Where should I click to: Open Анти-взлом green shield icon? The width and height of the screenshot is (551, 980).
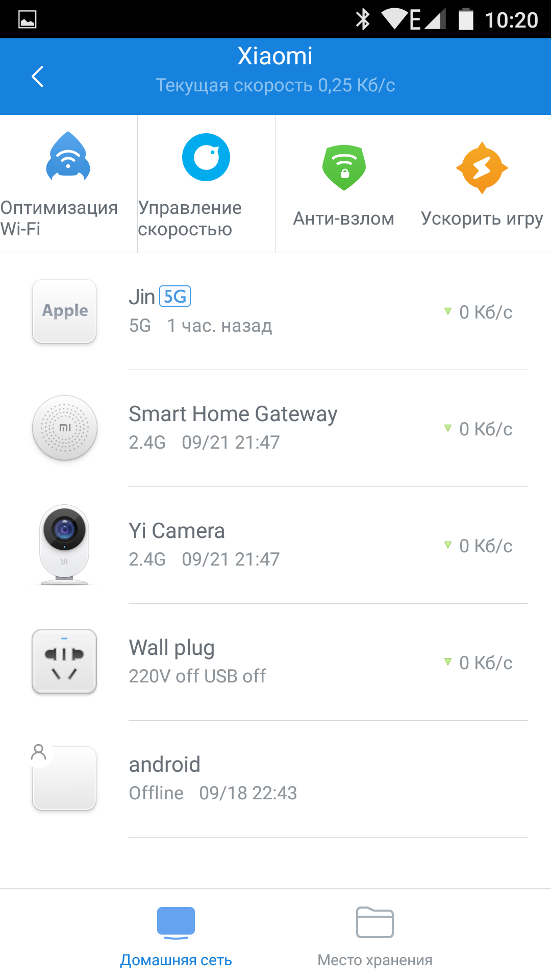(344, 167)
